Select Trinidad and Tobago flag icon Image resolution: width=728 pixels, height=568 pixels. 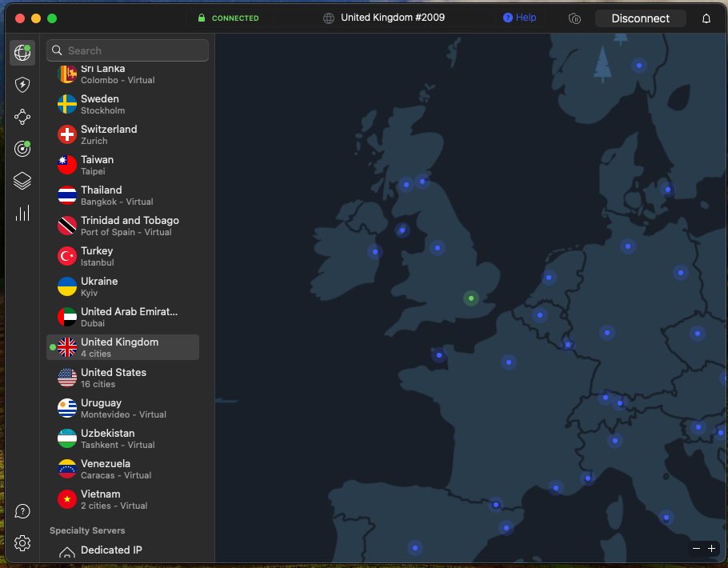tap(67, 226)
